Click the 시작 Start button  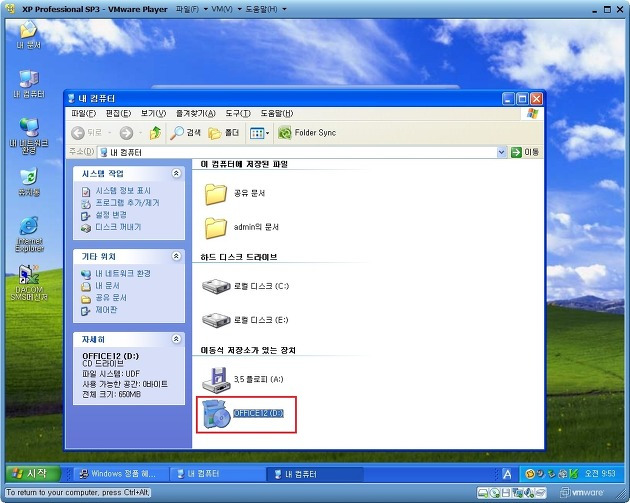coord(33,474)
